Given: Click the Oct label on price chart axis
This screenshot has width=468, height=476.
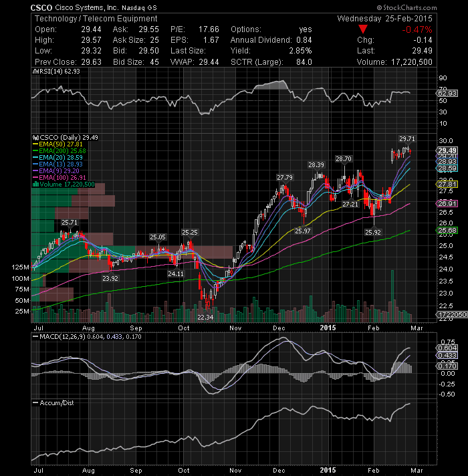Looking at the screenshot, I should pos(184,328).
